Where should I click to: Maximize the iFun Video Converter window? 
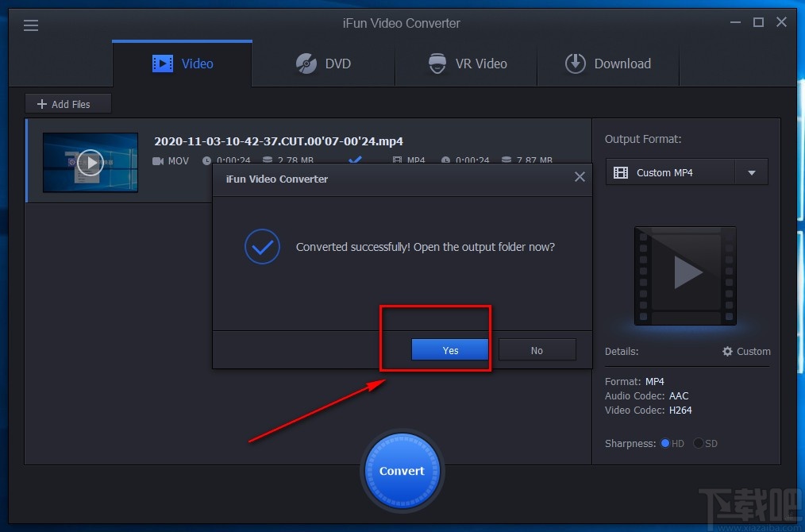[758, 22]
